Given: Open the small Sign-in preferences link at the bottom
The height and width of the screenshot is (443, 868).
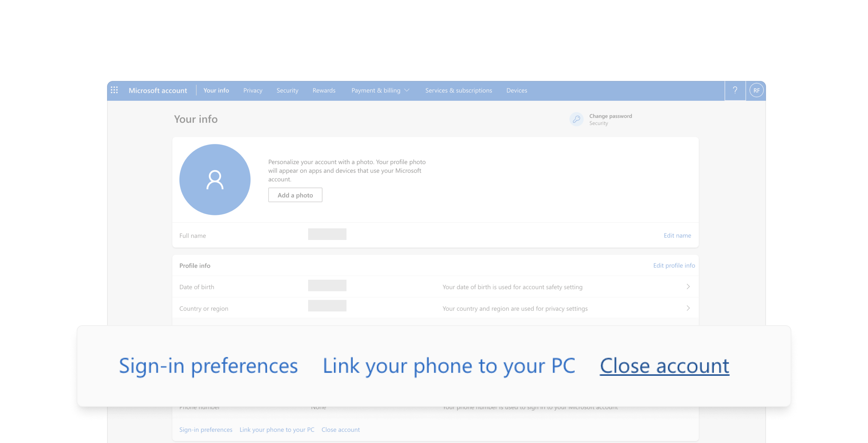Looking at the screenshot, I should point(206,430).
